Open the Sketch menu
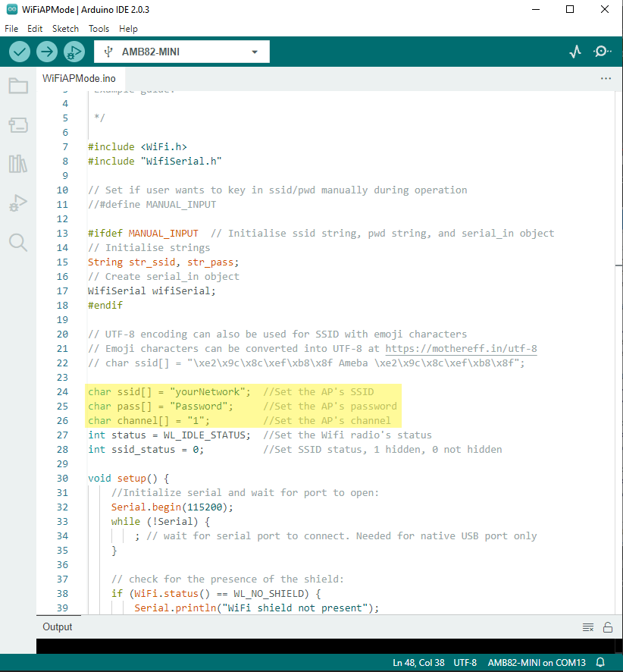 click(65, 28)
